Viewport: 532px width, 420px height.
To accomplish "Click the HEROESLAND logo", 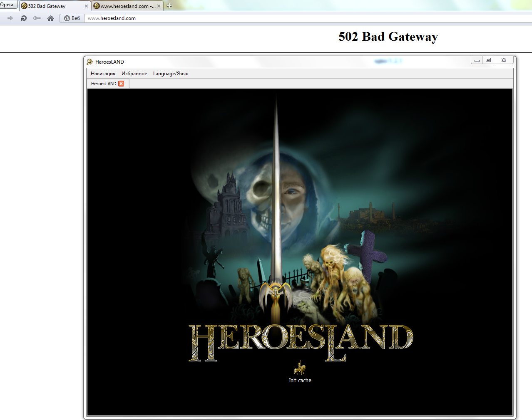I will coord(301,343).
